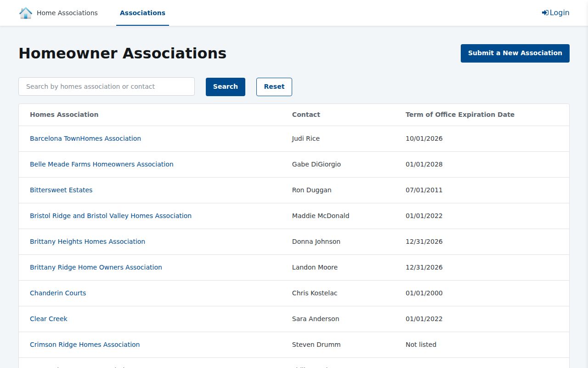This screenshot has height=368, width=588.
Task: Open the Clear Creek link
Action: tap(49, 319)
